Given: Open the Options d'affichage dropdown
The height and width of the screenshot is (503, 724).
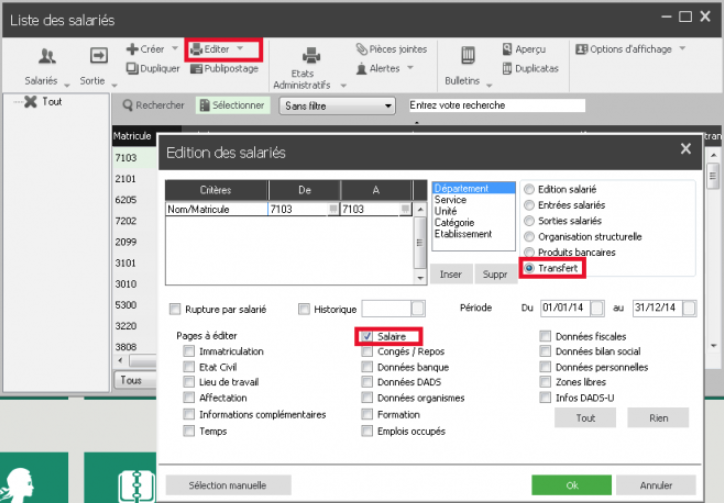Looking at the screenshot, I should (625, 49).
